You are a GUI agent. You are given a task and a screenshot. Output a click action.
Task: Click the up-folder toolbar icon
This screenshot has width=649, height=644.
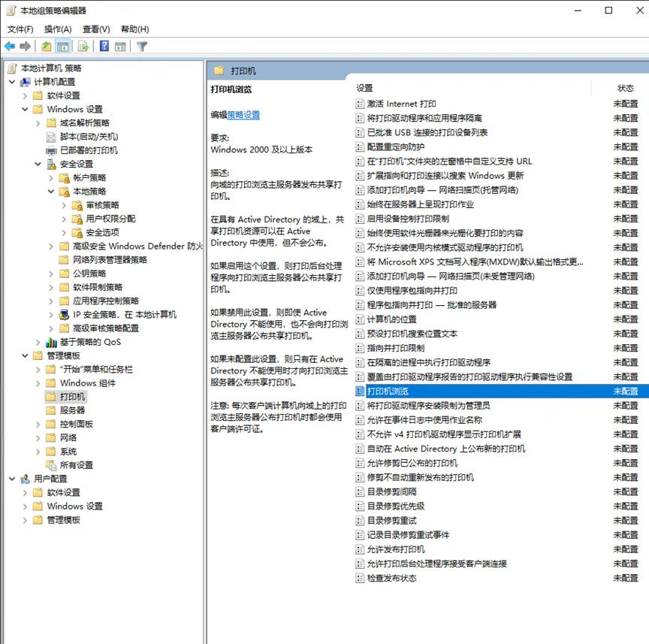tap(47, 46)
